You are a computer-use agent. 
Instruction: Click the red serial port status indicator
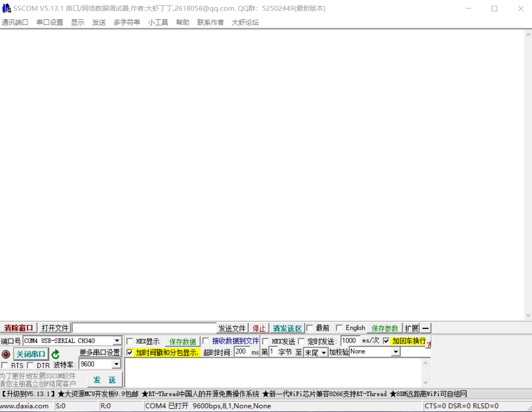[x=5, y=354]
